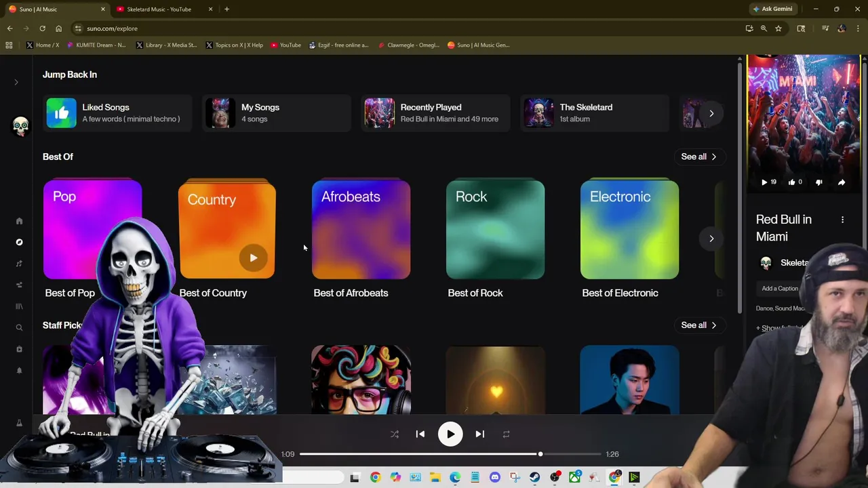Open Steam from the taskbar

click(x=534, y=478)
